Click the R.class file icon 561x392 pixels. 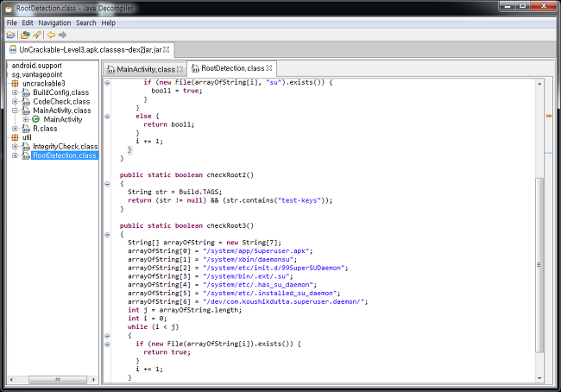click(x=26, y=129)
